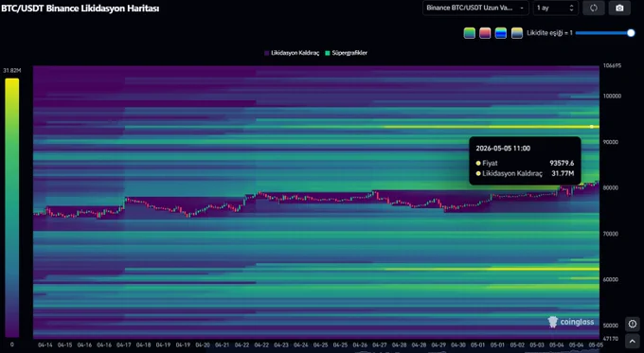This screenshot has height=353, width=644.
Task: Open the circular alert icon button
Action: click(633, 324)
